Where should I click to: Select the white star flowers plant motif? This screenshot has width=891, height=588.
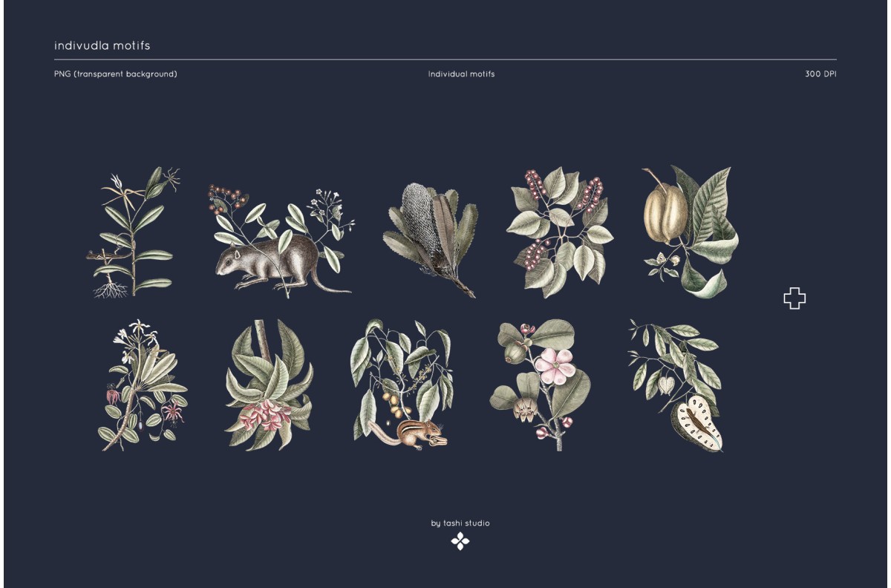(143, 385)
